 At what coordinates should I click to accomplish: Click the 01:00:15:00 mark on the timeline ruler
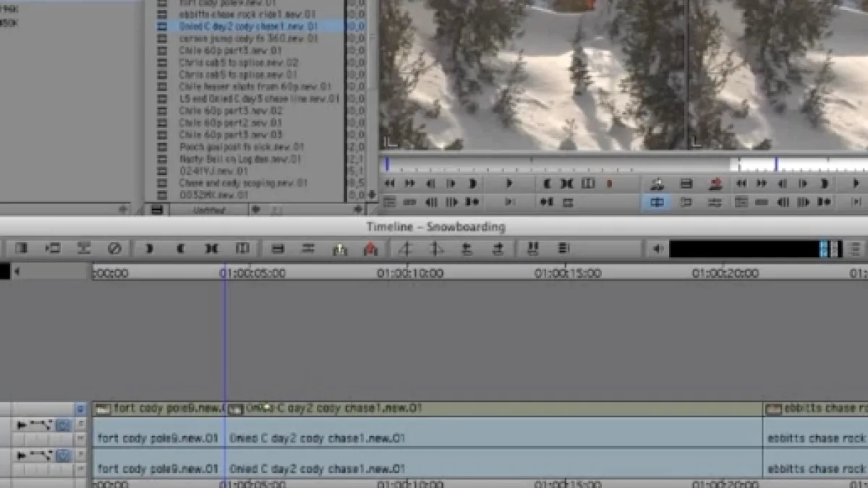[x=566, y=273]
